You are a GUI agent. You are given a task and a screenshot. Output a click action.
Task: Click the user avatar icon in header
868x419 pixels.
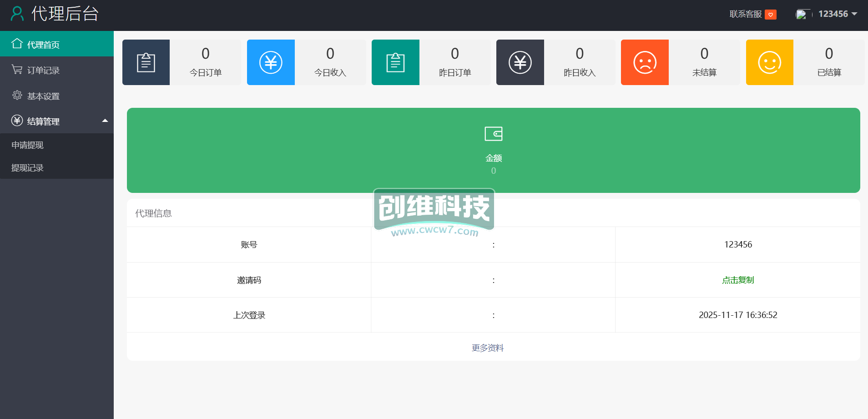[x=801, y=15]
